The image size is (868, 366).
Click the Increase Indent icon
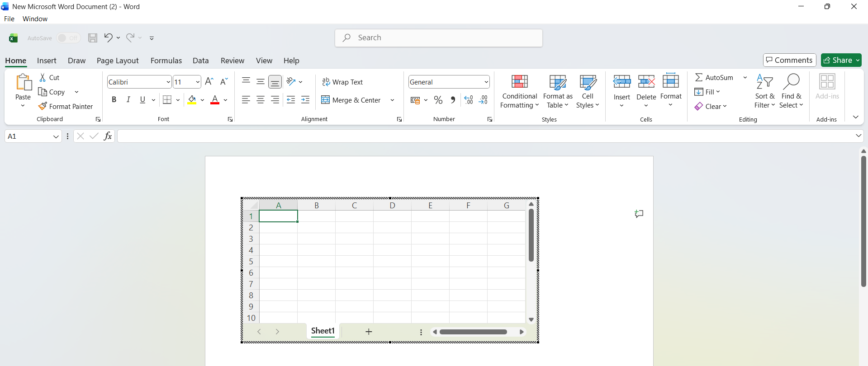point(305,100)
